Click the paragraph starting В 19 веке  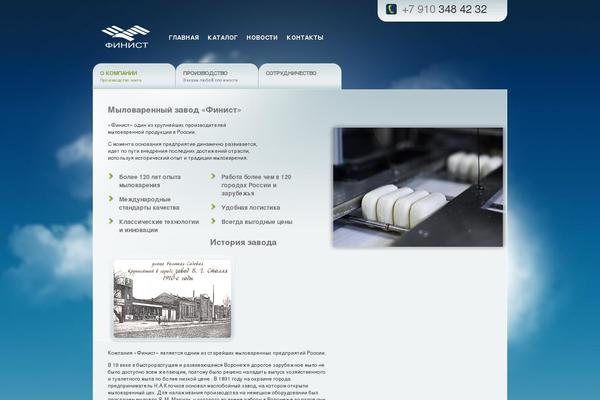click(x=217, y=382)
